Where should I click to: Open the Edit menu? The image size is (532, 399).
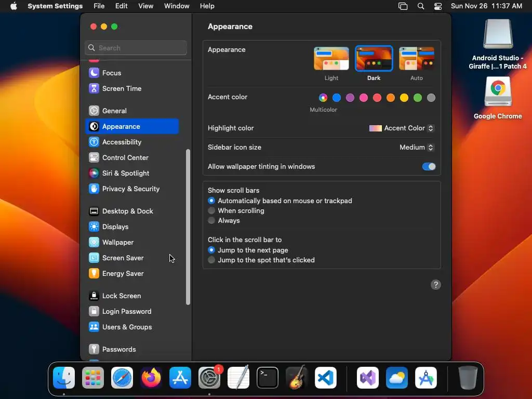[121, 6]
